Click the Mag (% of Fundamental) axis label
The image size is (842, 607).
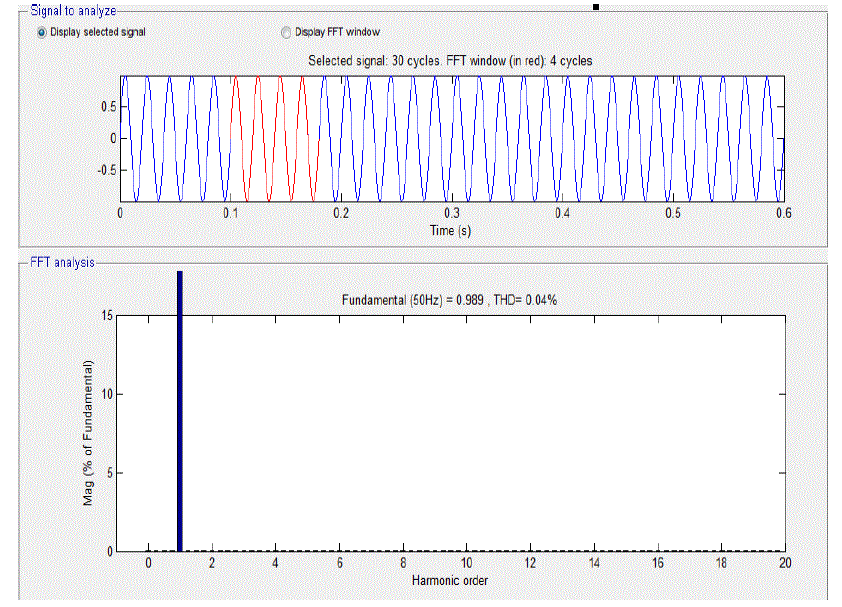[x=88, y=432]
